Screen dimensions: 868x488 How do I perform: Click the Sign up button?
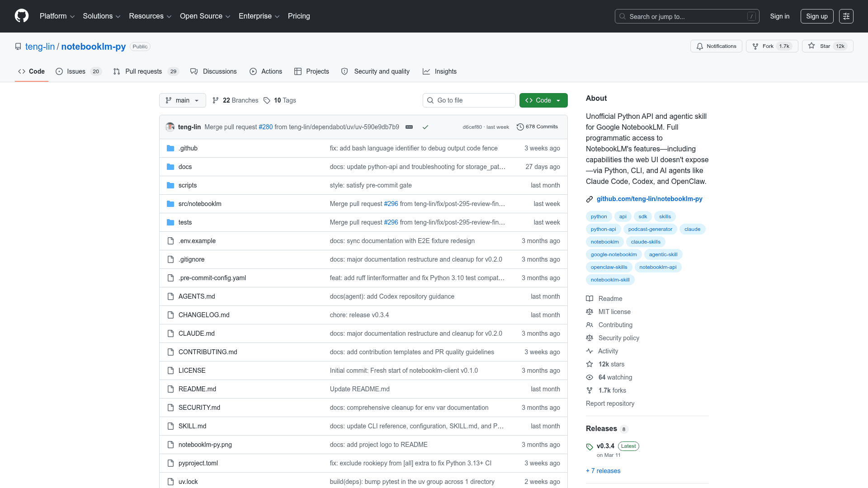tap(816, 16)
